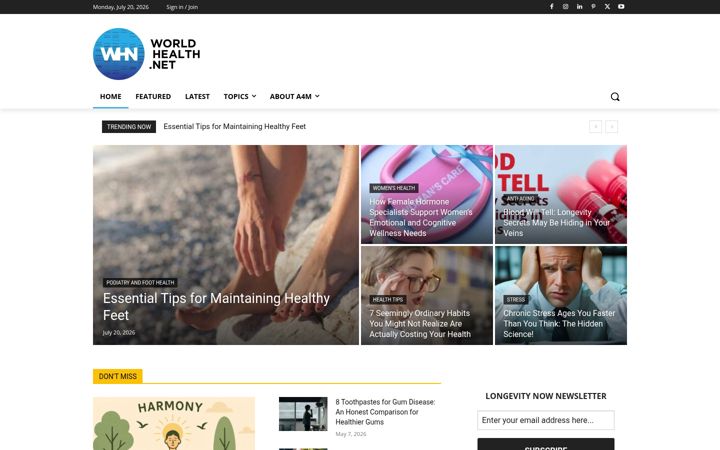Read the 7 Seemingly Ordinary Habits article

tap(420, 324)
